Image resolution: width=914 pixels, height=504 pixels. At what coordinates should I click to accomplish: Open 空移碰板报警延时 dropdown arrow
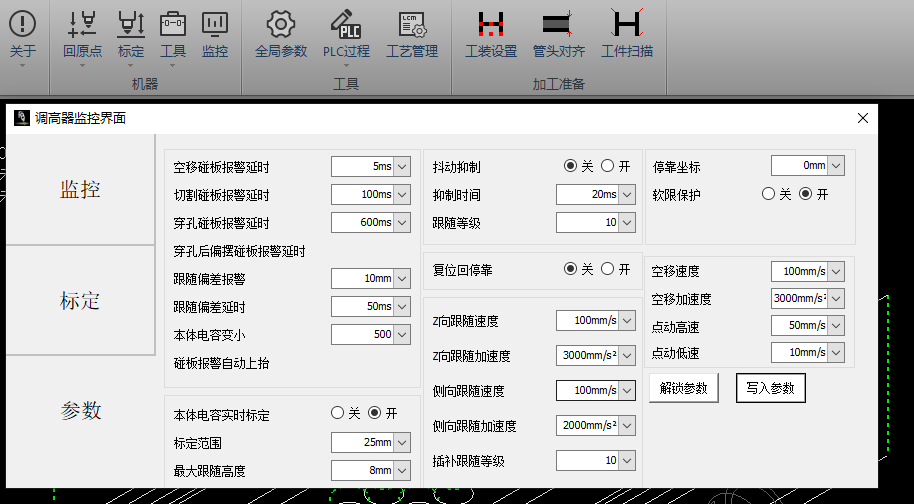(402, 166)
